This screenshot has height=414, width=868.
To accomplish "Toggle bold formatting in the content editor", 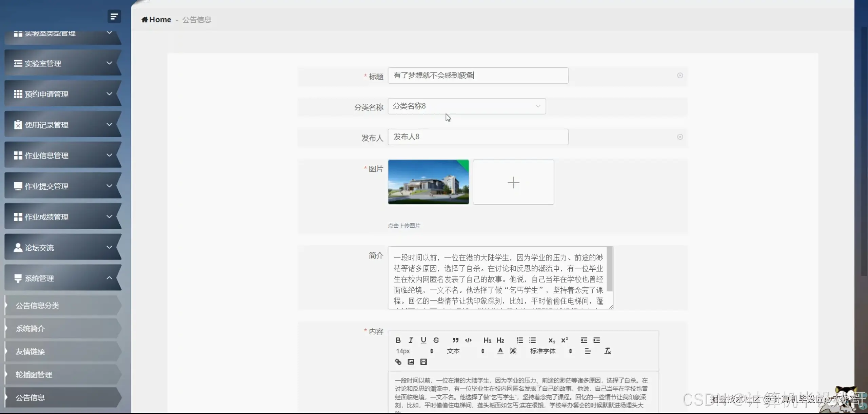I will pyautogui.click(x=398, y=340).
